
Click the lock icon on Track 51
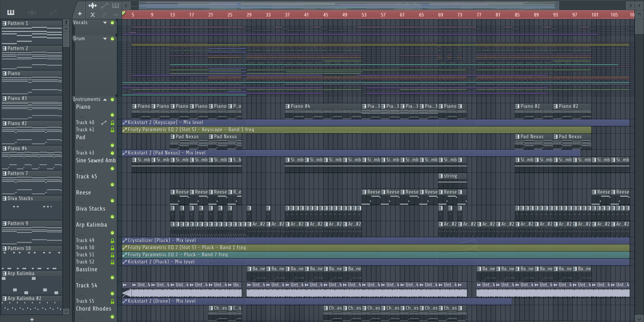pos(112,255)
